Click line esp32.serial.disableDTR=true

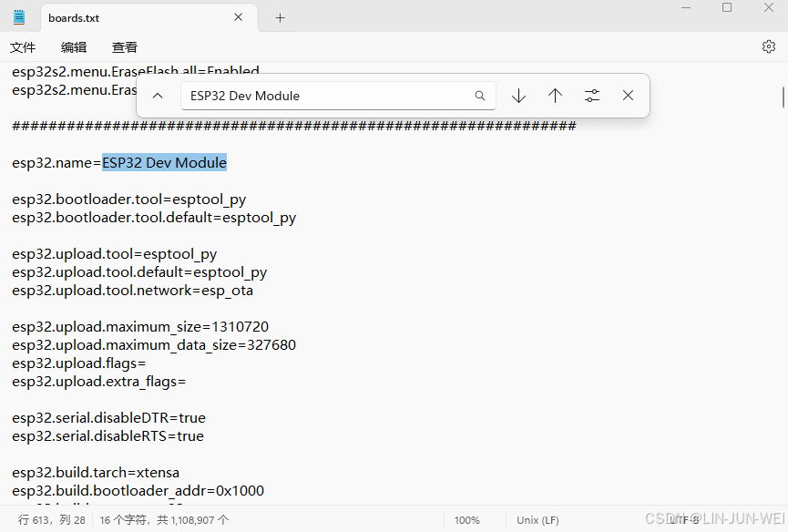click(109, 418)
